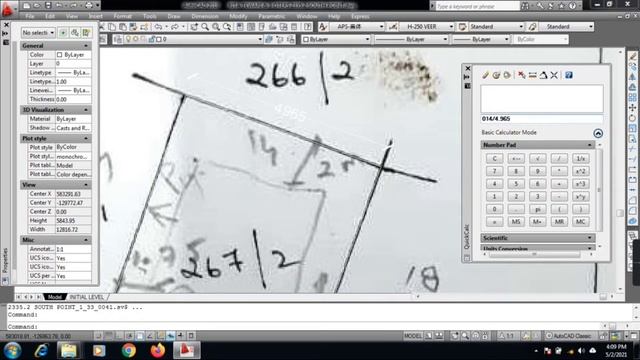Toggle Lineweight display in status bar
The width and height of the screenshot is (640, 360).
click(181, 336)
